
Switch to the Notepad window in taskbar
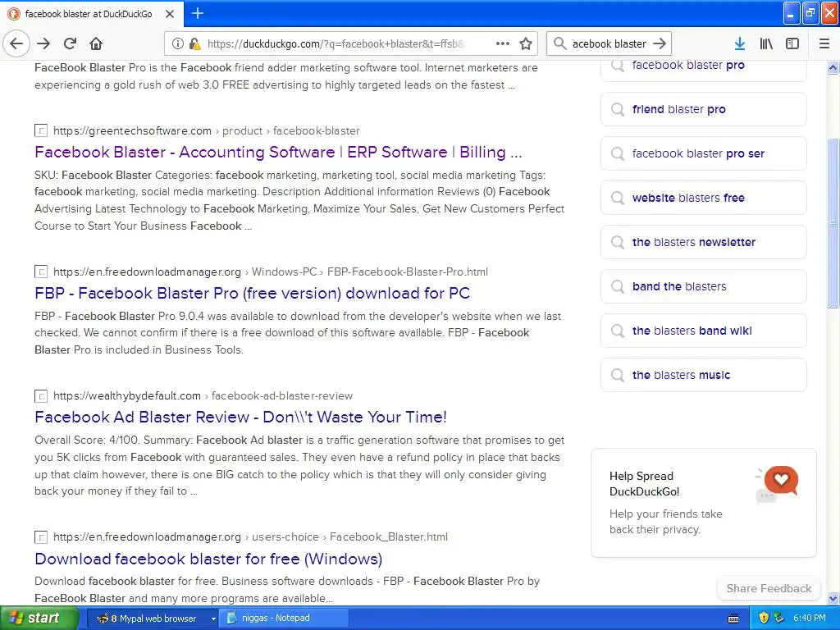(285, 619)
